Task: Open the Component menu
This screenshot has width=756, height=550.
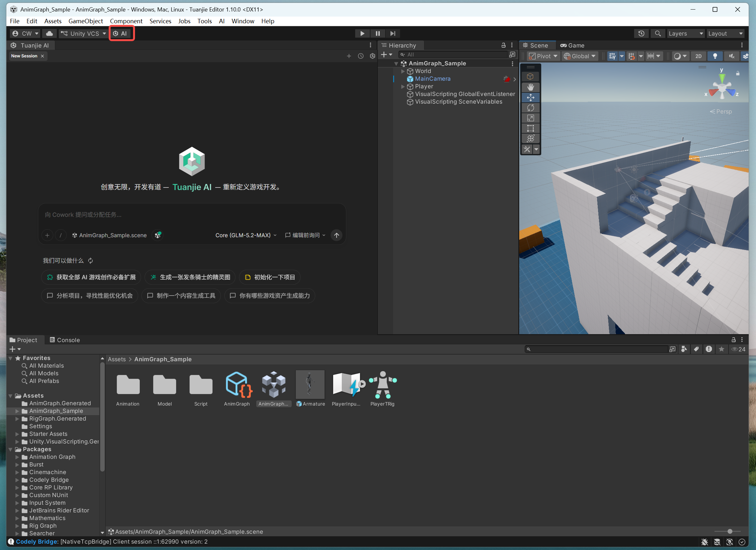Action: point(126,21)
